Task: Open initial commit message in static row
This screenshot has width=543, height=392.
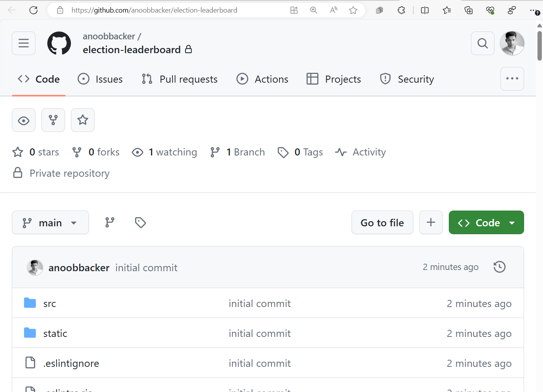Action: tap(260, 333)
